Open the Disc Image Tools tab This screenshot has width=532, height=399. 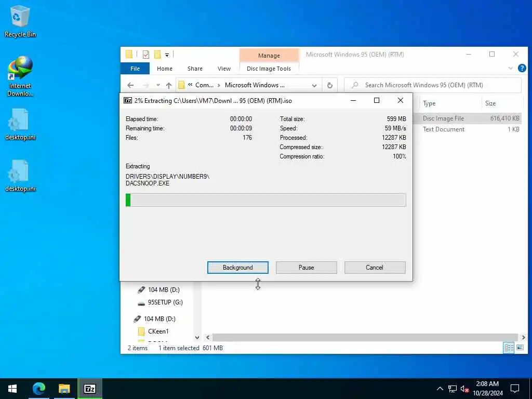click(x=269, y=69)
